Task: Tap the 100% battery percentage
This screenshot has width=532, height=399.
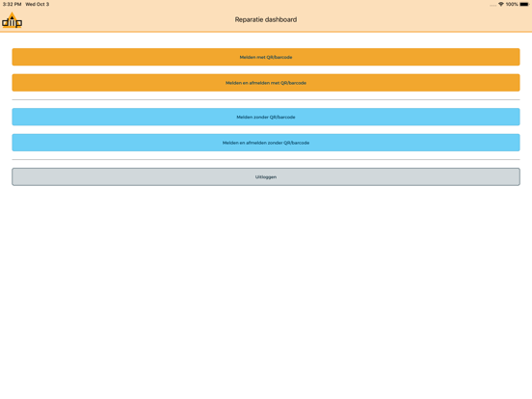Action: click(x=512, y=4)
